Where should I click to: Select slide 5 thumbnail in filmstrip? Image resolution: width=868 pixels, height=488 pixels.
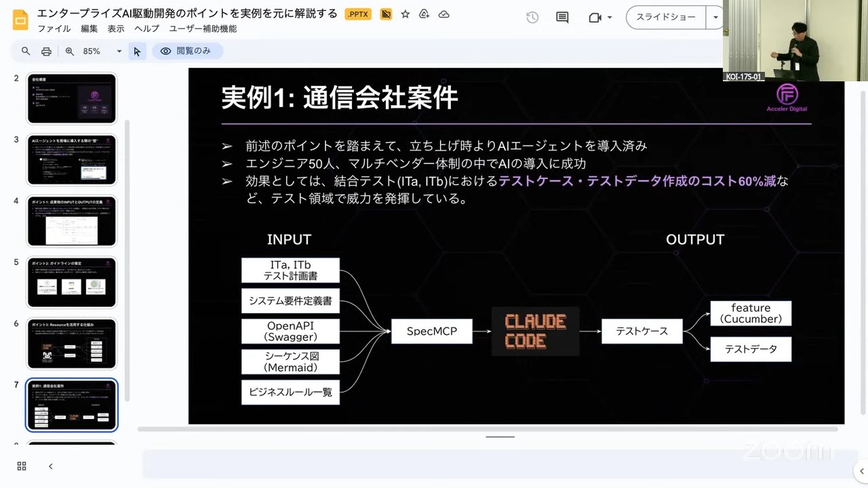point(71,283)
